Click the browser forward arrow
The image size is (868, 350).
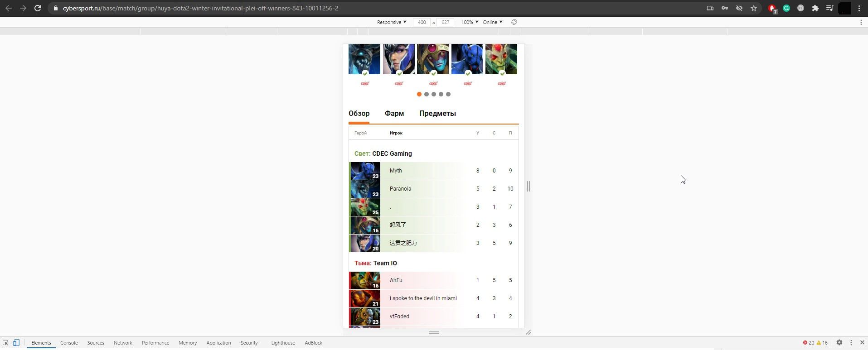(x=23, y=8)
